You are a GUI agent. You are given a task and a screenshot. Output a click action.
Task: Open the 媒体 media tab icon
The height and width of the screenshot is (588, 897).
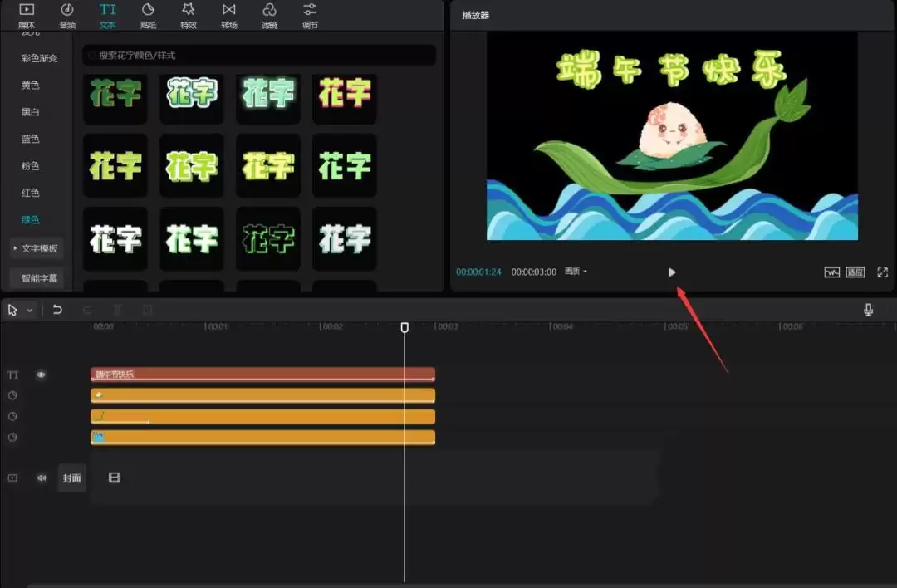tap(27, 10)
